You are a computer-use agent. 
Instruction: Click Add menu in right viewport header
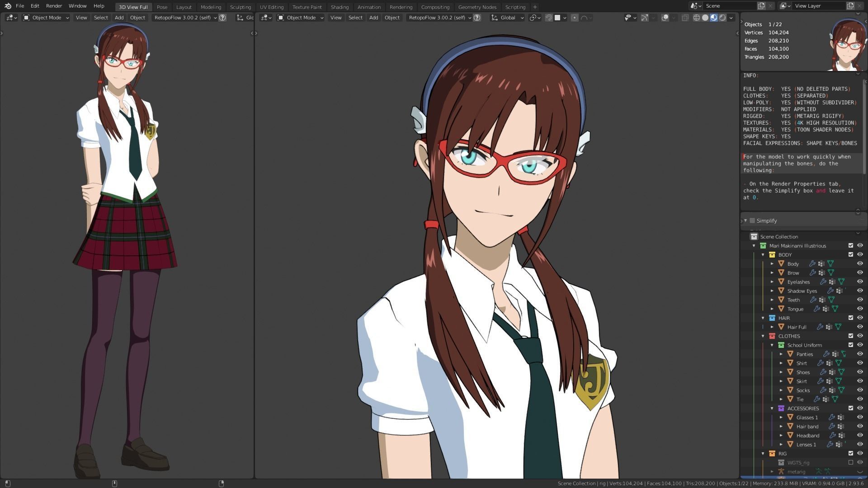(373, 18)
